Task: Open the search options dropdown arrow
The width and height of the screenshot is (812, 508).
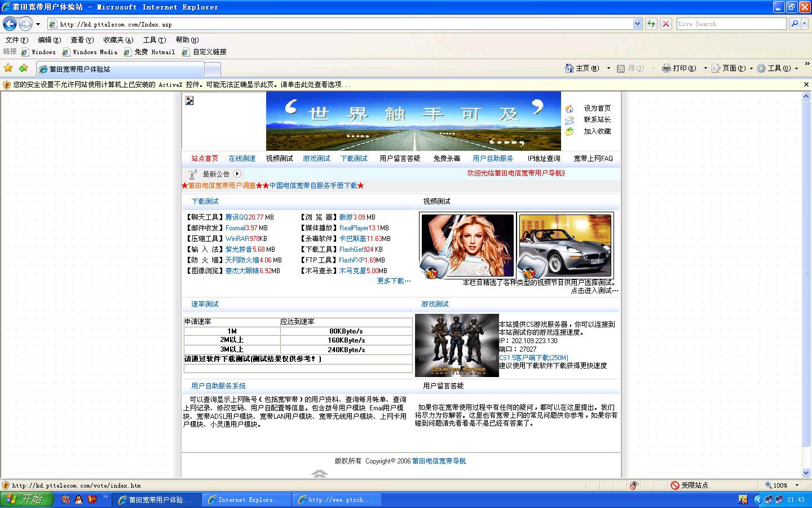Action: pos(805,24)
